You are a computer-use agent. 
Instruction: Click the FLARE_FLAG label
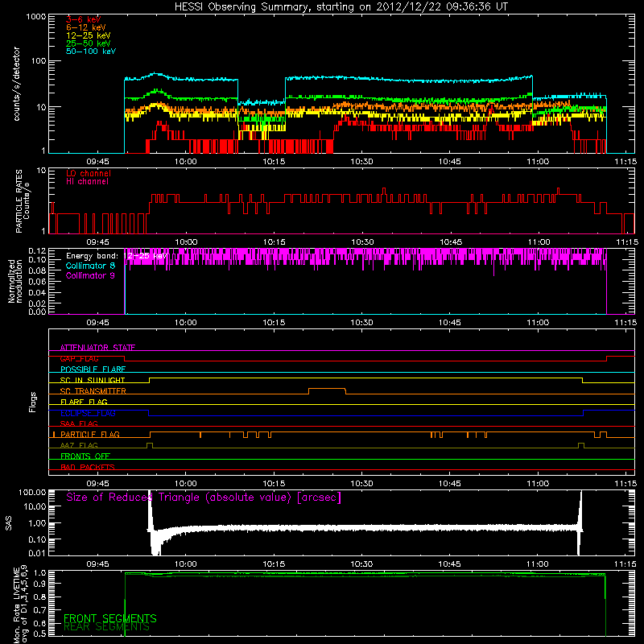point(84,402)
